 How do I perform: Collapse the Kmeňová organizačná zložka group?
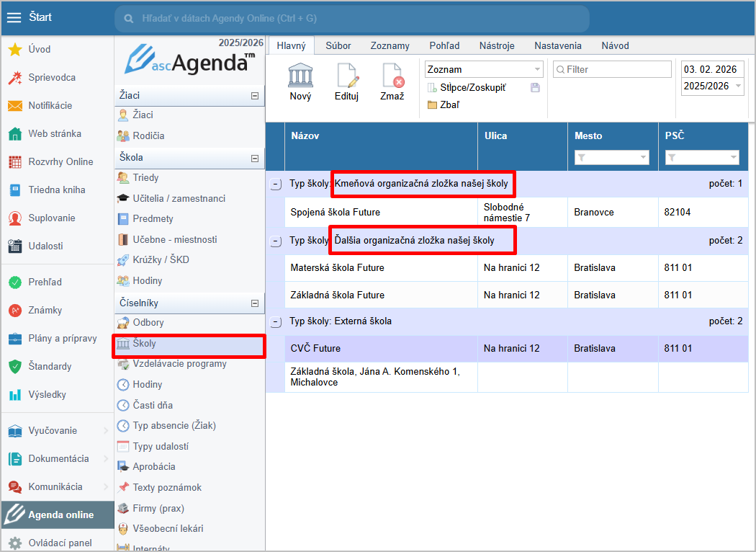pos(275,184)
